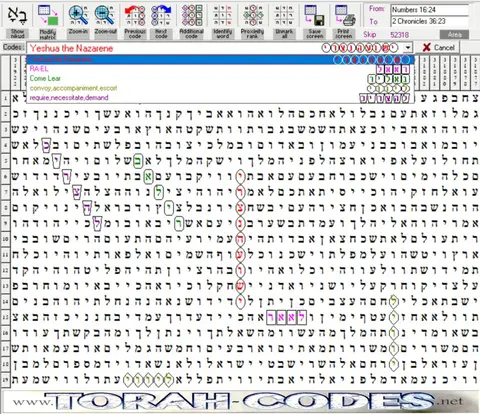480x414 pixels.
Task: Click the olive diamond letter in row 17
Action: pyautogui.click(x=394, y=348)
